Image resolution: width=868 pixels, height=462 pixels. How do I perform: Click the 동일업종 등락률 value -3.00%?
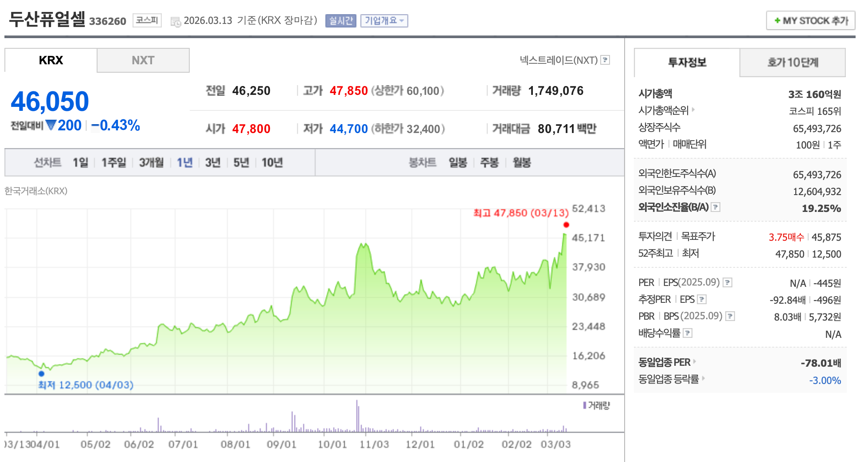coord(825,380)
